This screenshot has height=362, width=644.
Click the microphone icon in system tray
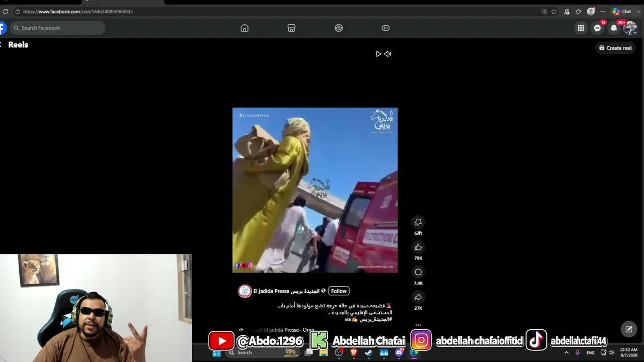(x=578, y=353)
